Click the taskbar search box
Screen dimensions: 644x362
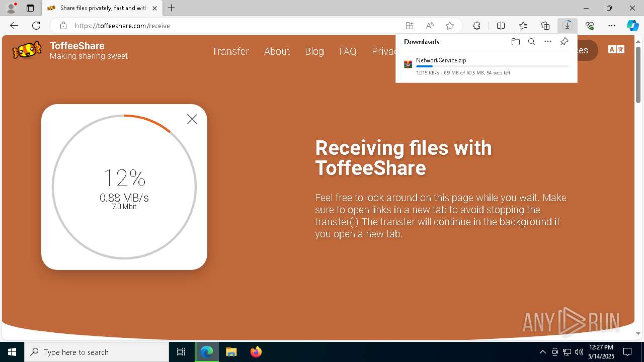pos(97,352)
